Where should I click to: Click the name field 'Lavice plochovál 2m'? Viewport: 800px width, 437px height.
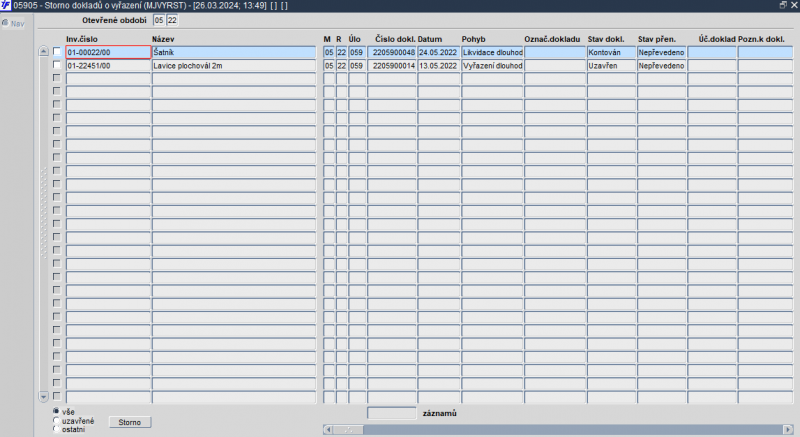tap(234, 65)
